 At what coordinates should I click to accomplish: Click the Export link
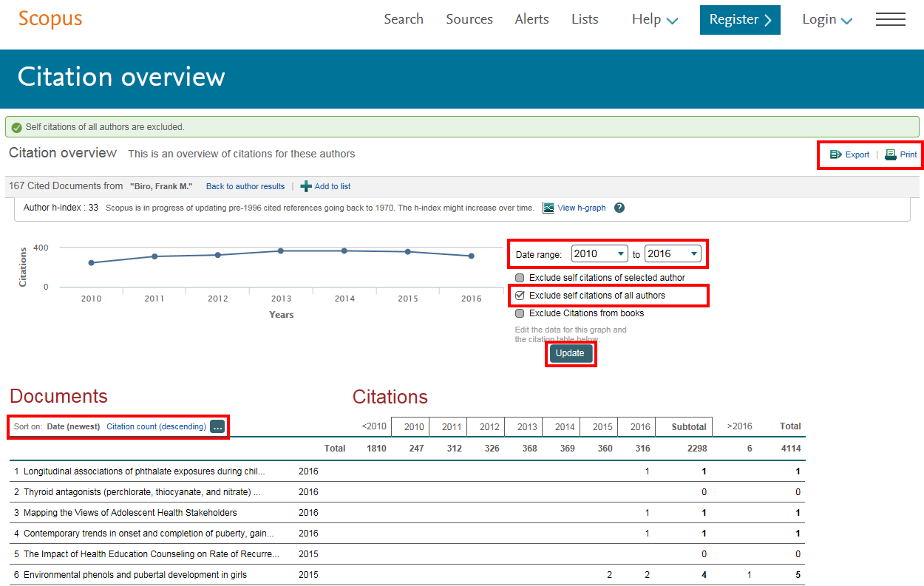coord(857,154)
